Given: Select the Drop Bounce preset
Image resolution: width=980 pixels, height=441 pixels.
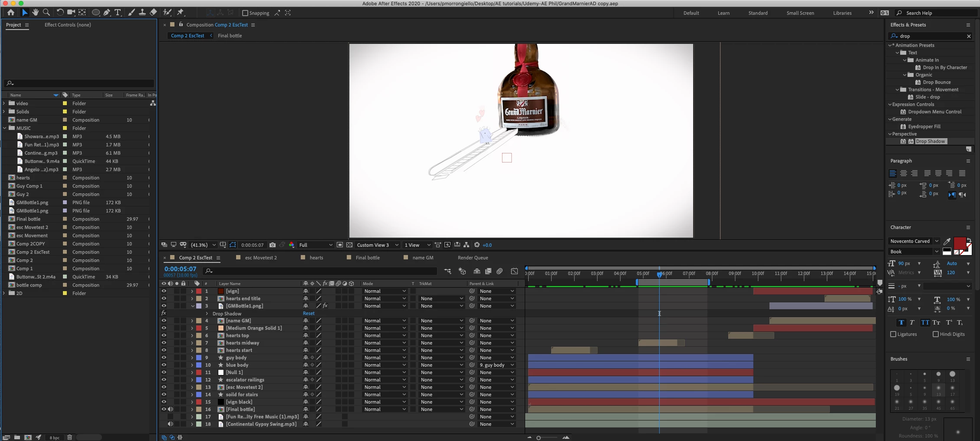Looking at the screenshot, I should (x=937, y=82).
